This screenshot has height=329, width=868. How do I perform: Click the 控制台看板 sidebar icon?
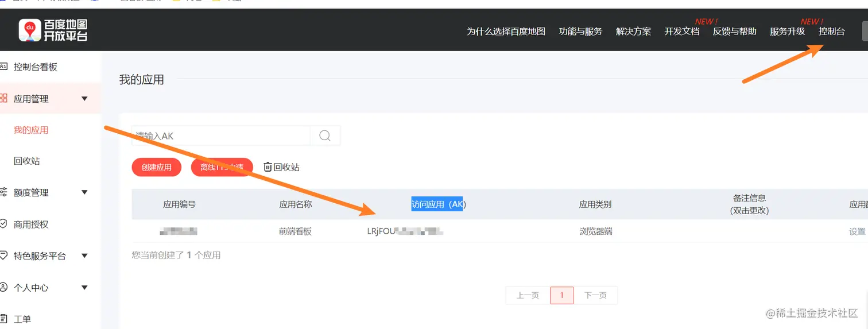pyautogui.click(x=4, y=67)
